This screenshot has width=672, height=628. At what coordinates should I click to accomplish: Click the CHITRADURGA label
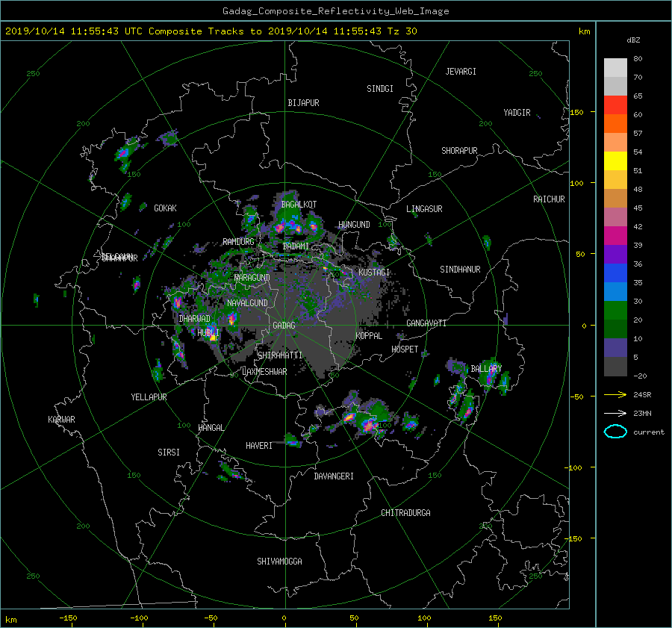(x=405, y=513)
